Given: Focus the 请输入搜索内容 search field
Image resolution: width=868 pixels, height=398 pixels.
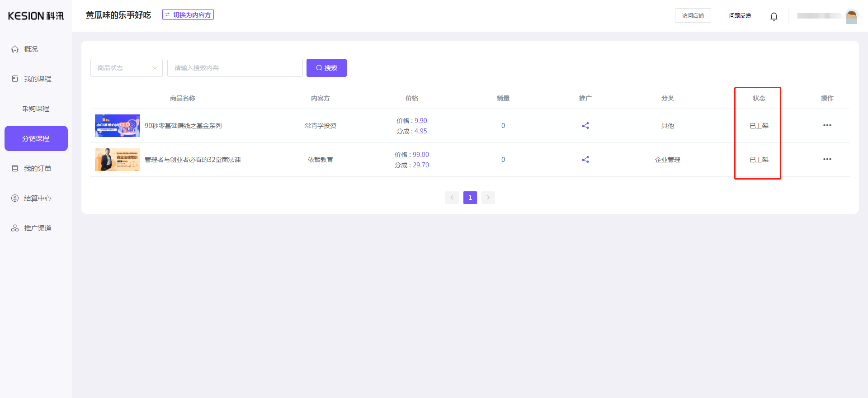Looking at the screenshot, I should 235,68.
